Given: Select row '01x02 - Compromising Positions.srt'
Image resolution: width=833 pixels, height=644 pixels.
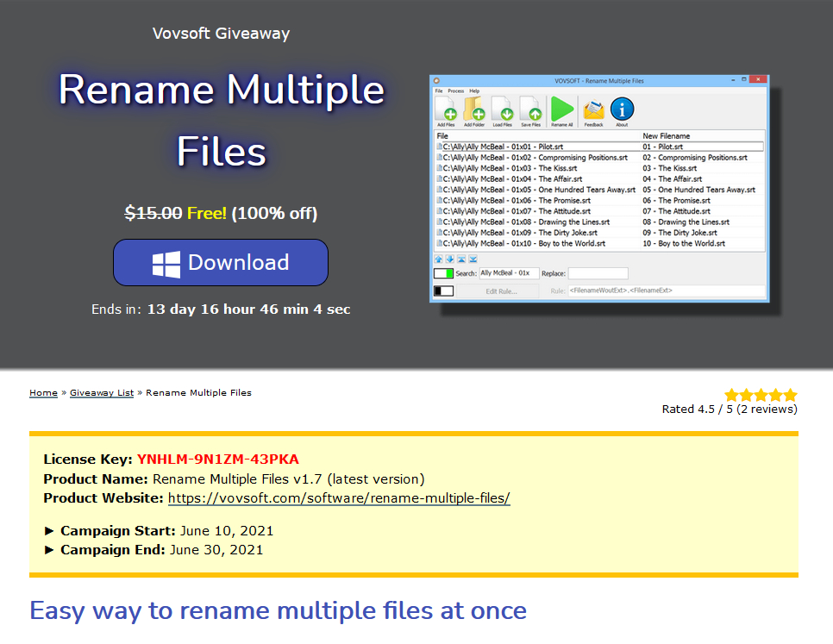Looking at the screenshot, I should [x=600, y=158].
